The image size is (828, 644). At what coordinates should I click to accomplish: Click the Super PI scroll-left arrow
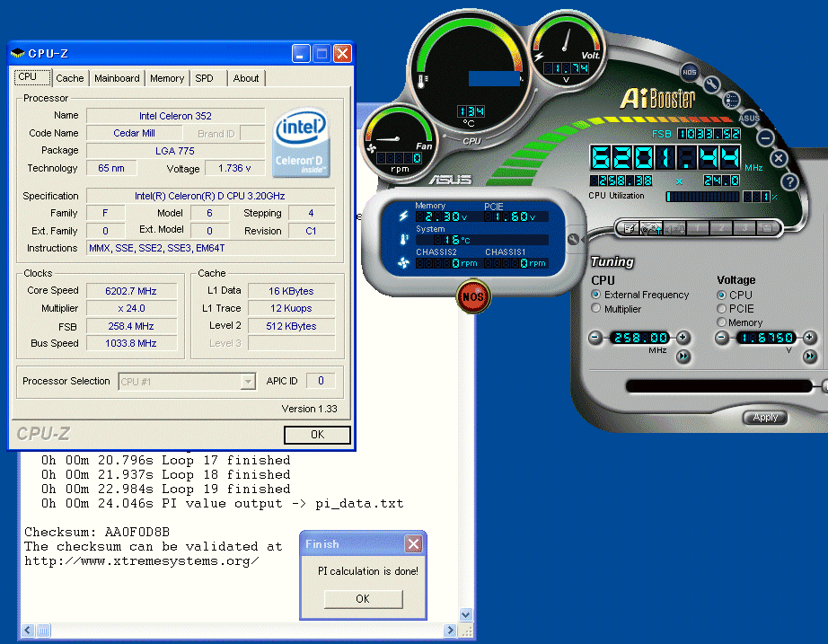28,630
